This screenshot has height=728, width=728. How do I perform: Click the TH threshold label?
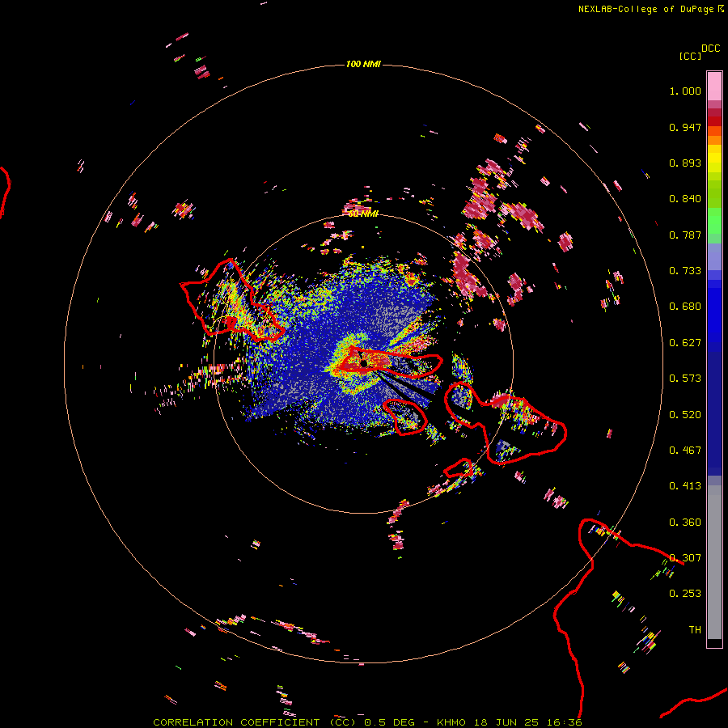(695, 630)
